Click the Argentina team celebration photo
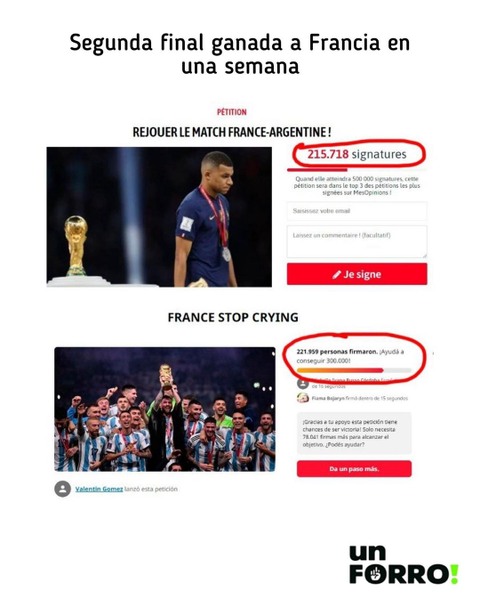 coord(165,409)
